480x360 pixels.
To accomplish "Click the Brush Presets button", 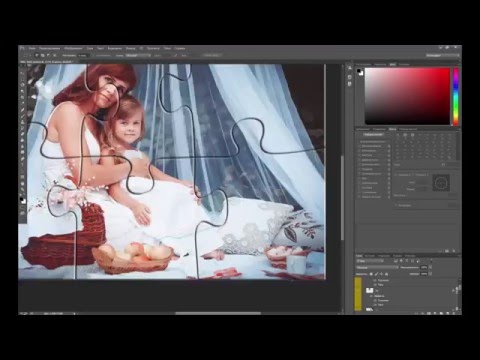I will tap(373, 135).
